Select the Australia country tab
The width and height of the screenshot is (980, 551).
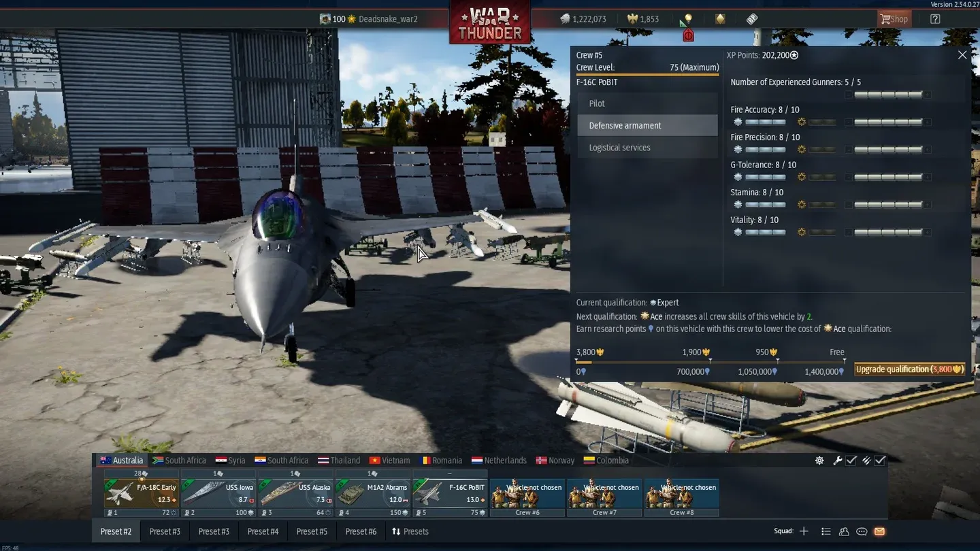coord(122,461)
